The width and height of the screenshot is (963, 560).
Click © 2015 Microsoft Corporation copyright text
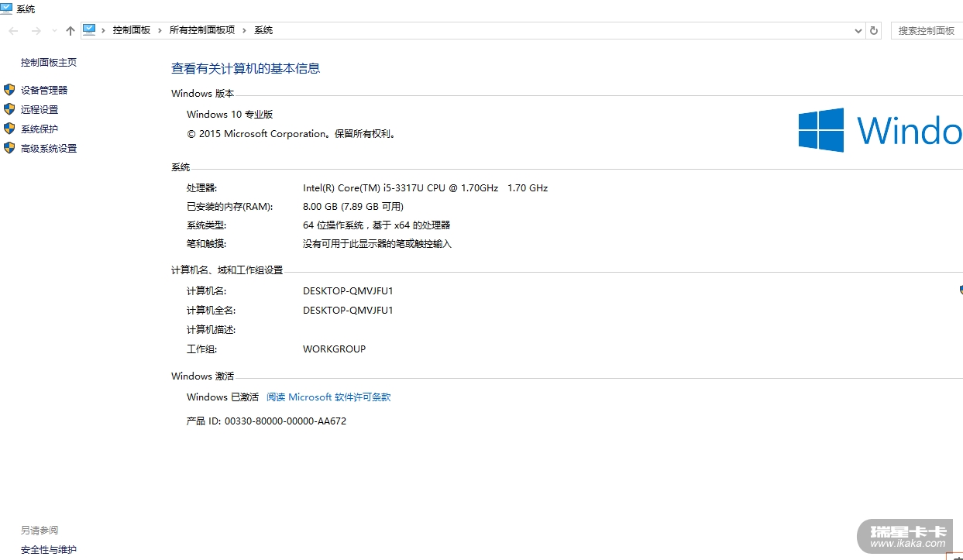point(292,134)
